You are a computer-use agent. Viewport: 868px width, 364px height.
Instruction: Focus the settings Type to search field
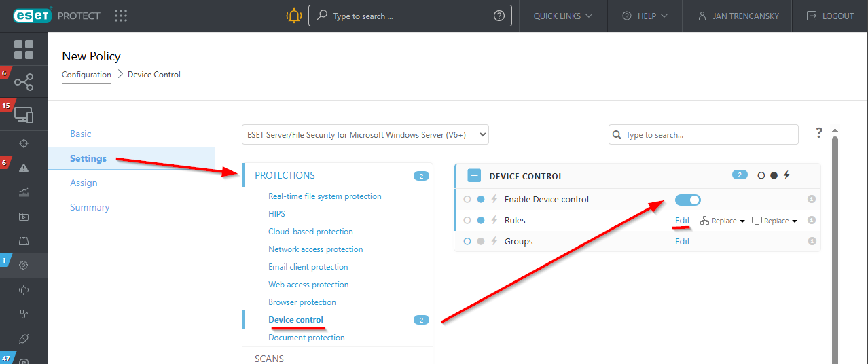[704, 134]
